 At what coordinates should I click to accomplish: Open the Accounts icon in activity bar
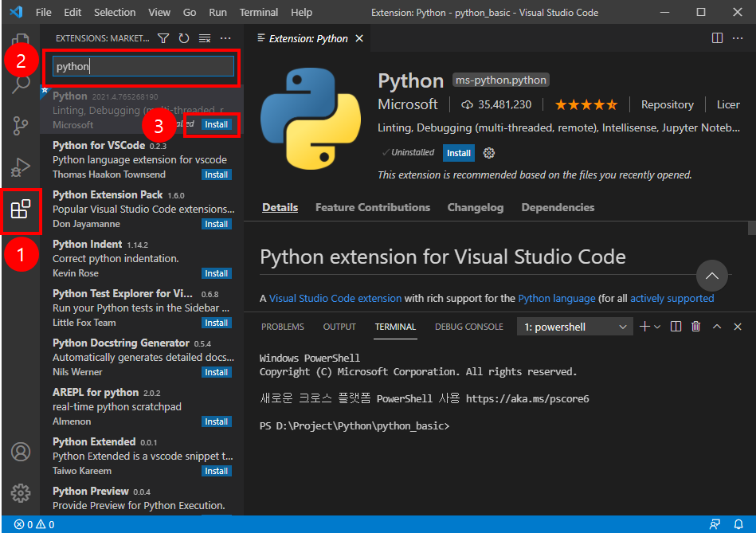click(21, 452)
